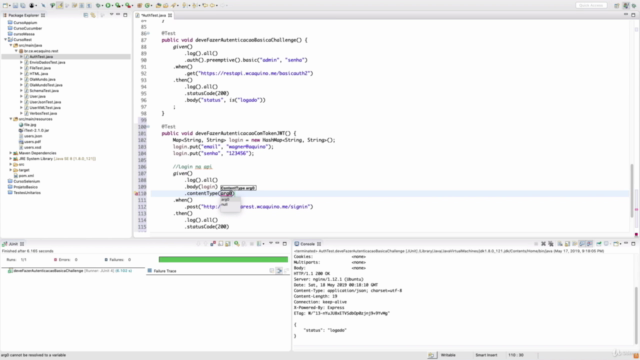Click the Quick Access search field
The height and width of the screenshot is (360, 640).
pos(591,5)
